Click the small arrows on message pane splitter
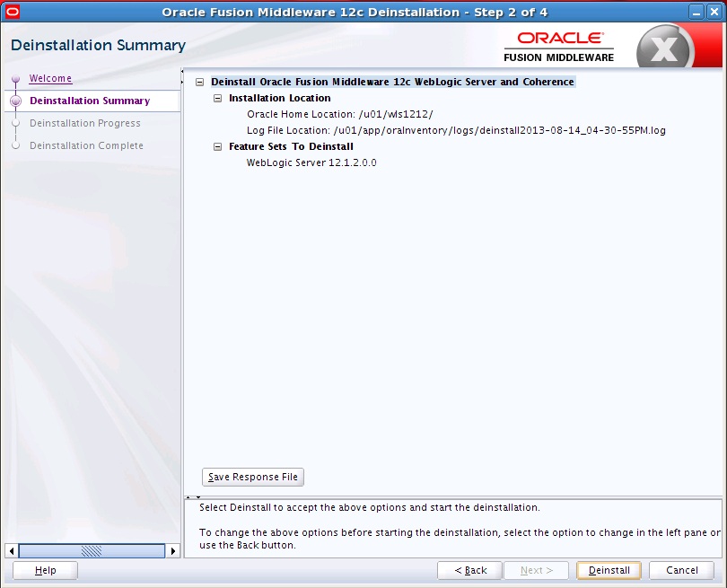Image resolution: width=727 pixels, height=588 pixels. pos(193,497)
